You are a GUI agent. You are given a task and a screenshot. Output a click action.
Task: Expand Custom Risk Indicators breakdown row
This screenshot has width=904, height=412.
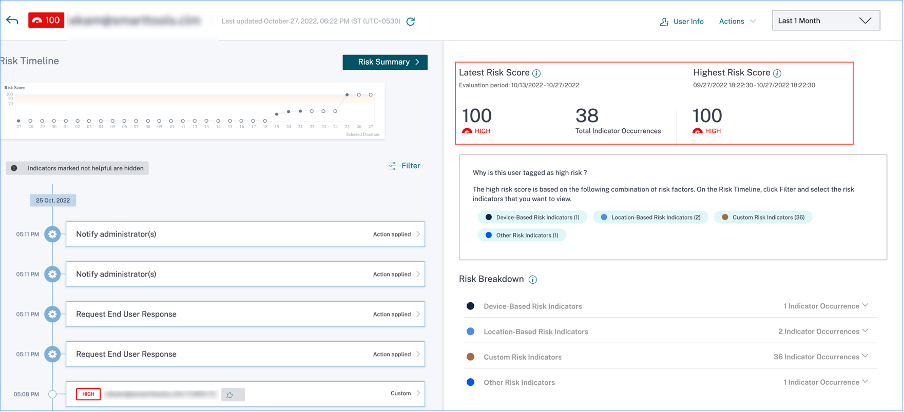point(865,357)
